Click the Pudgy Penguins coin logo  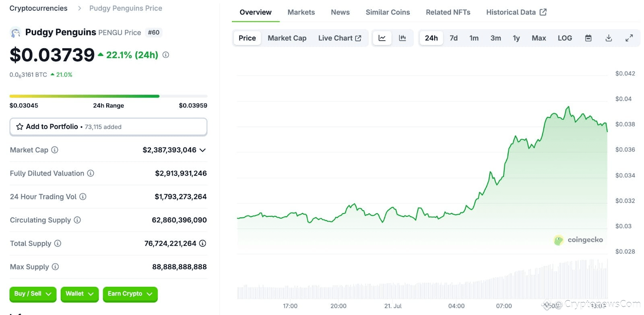tap(15, 33)
